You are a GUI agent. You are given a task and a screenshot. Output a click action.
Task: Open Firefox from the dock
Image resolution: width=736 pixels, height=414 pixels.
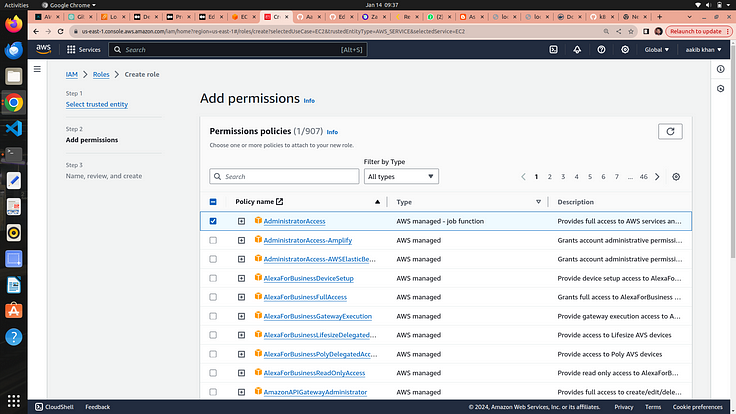14,24
